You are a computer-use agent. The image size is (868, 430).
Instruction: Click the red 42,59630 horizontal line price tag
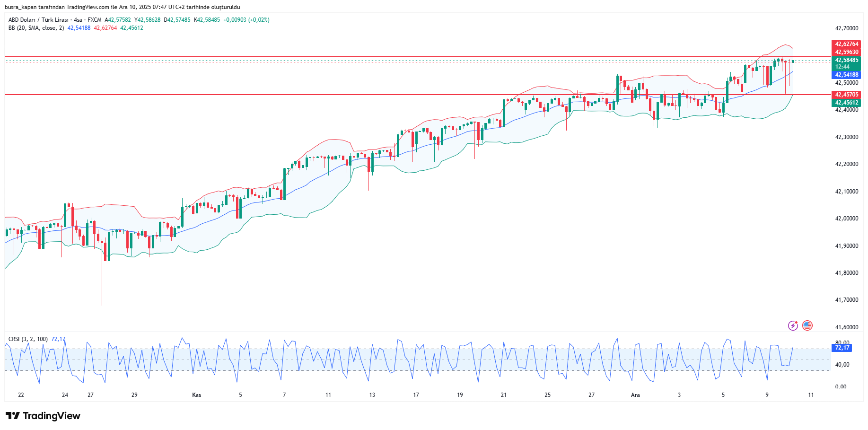coord(846,52)
